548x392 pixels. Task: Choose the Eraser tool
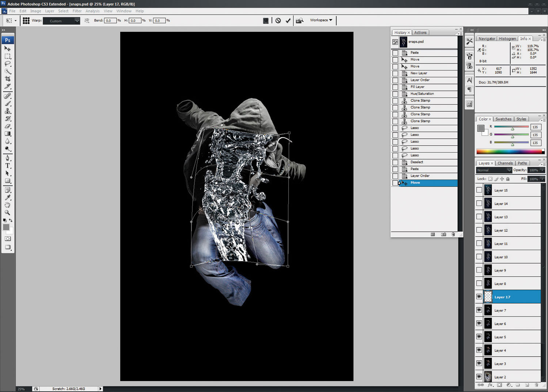[x=7, y=126]
